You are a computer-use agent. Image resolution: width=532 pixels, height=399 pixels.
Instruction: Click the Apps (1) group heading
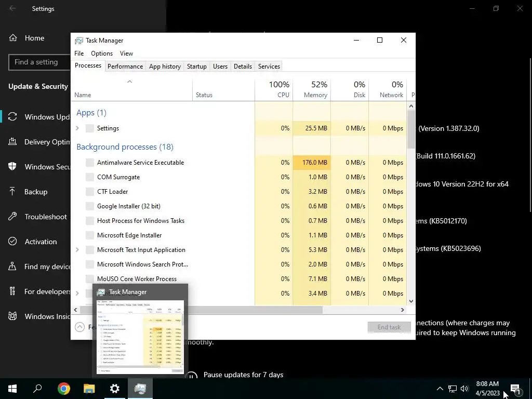[91, 113]
